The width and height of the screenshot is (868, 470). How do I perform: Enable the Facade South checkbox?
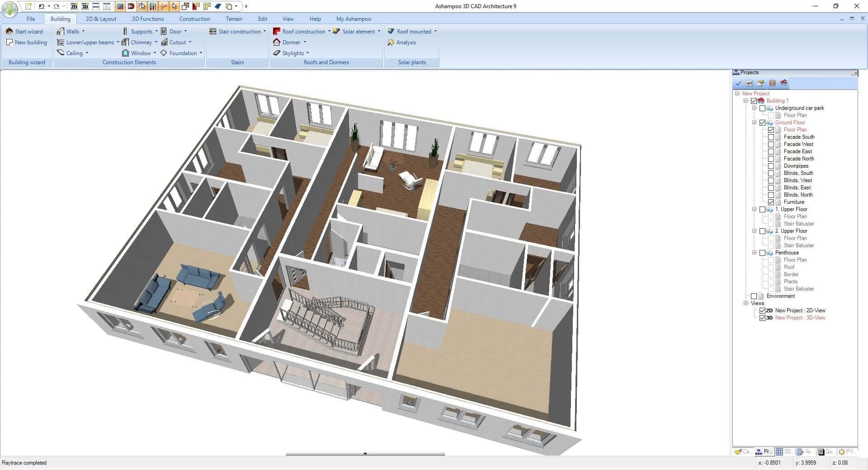pyautogui.click(x=771, y=137)
